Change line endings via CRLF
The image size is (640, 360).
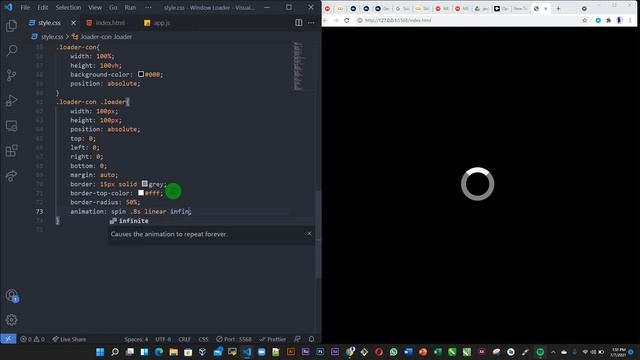pos(184,339)
